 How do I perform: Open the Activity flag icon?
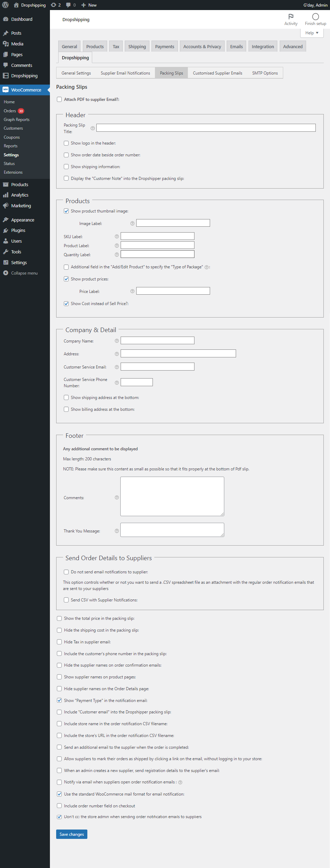pyautogui.click(x=291, y=16)
